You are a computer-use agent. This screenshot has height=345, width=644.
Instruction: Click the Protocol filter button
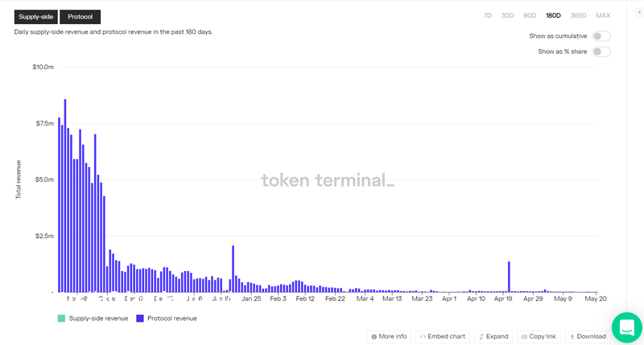click(x=80, y=16)
